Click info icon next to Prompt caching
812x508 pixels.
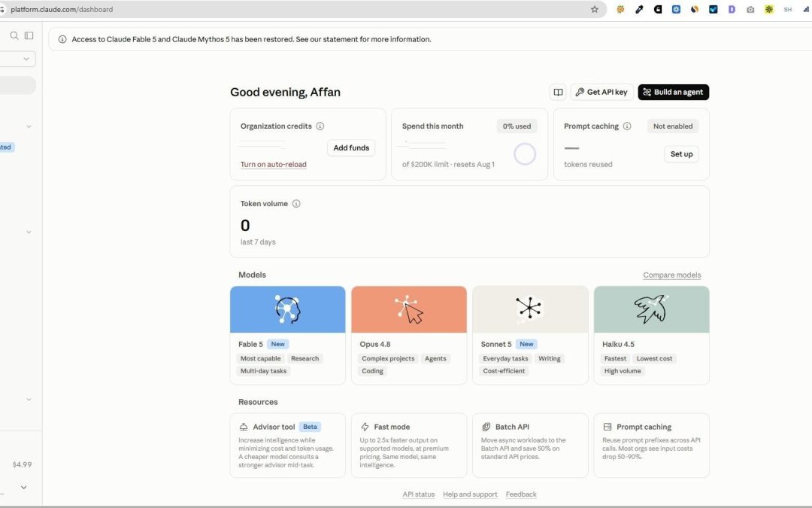point(627,126)
